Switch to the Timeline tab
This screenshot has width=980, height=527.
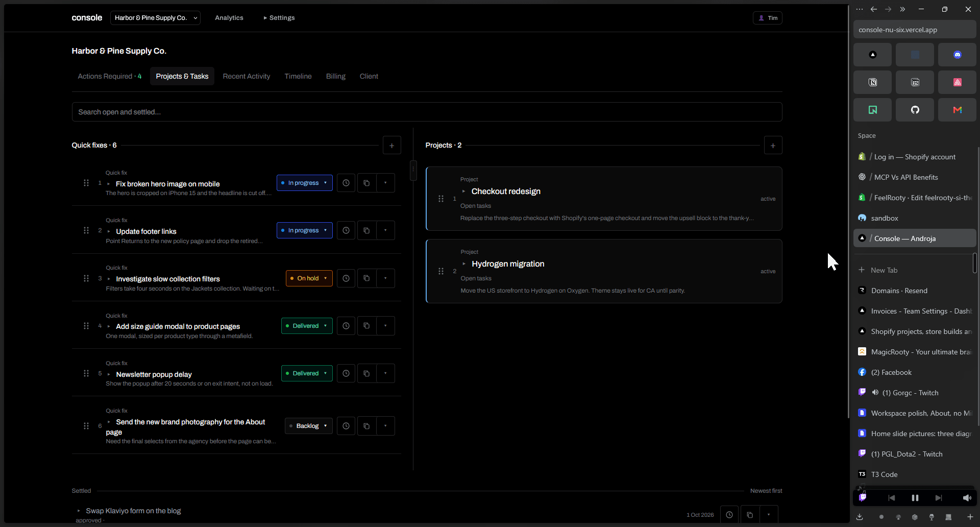[x=298, y=76]
